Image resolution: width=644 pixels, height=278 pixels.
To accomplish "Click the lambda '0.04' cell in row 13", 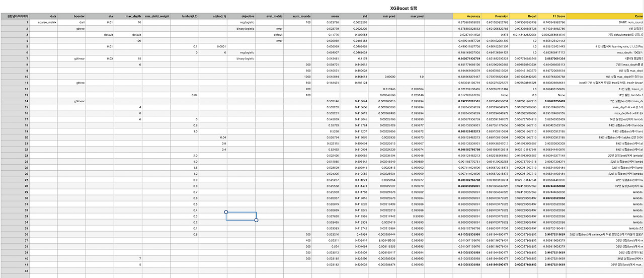I will [x=184, y=95].
